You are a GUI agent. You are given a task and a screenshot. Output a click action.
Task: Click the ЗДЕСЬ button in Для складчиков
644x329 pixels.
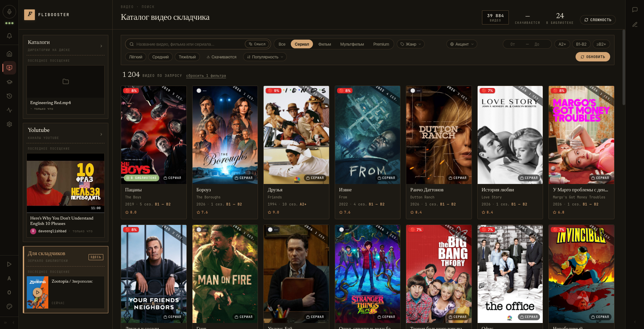96,257
